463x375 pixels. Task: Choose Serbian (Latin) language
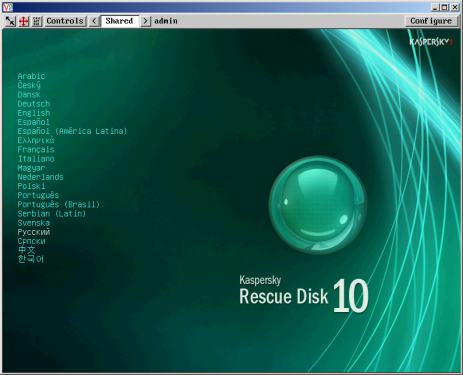[52, 213]
